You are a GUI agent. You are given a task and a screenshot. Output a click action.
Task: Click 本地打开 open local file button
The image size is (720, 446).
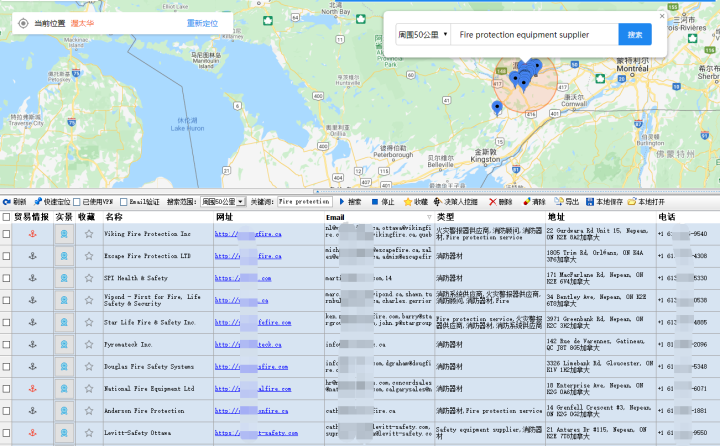click(646, 202)
